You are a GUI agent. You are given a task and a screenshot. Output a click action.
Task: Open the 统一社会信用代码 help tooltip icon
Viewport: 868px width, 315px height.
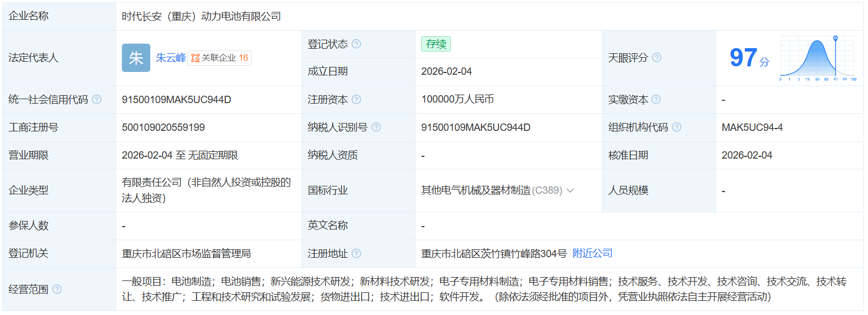[x=97, y=100]
